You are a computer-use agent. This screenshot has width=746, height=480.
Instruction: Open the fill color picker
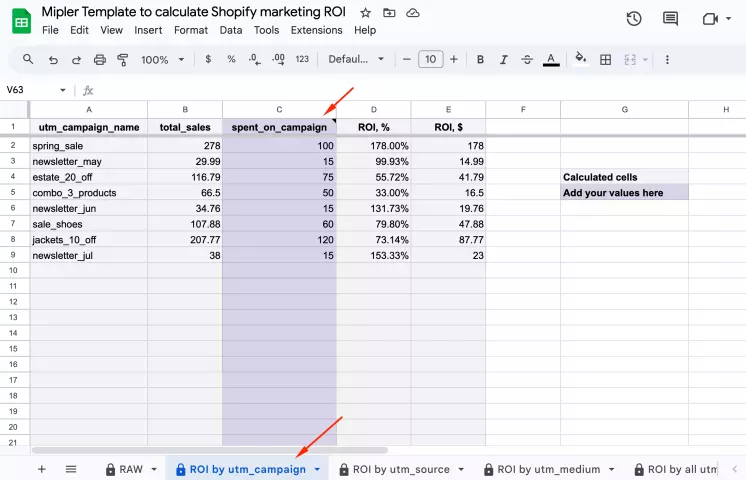coord(580,60)
